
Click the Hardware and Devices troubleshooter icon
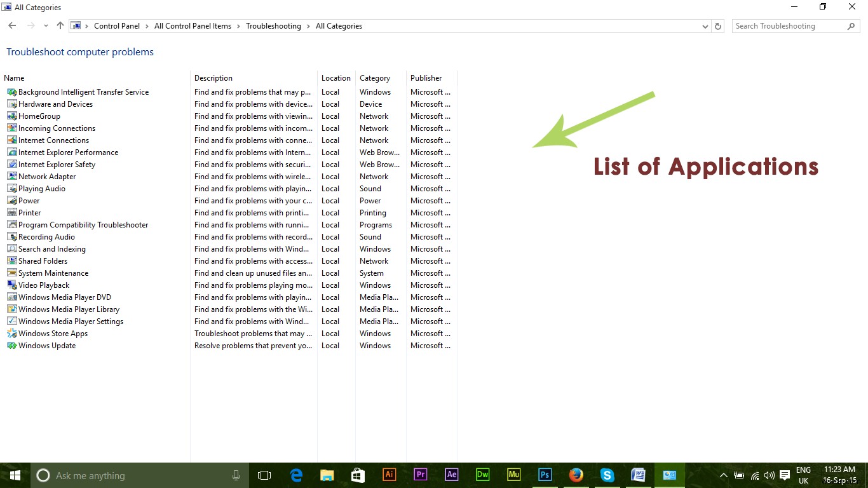tap(11, 104)
